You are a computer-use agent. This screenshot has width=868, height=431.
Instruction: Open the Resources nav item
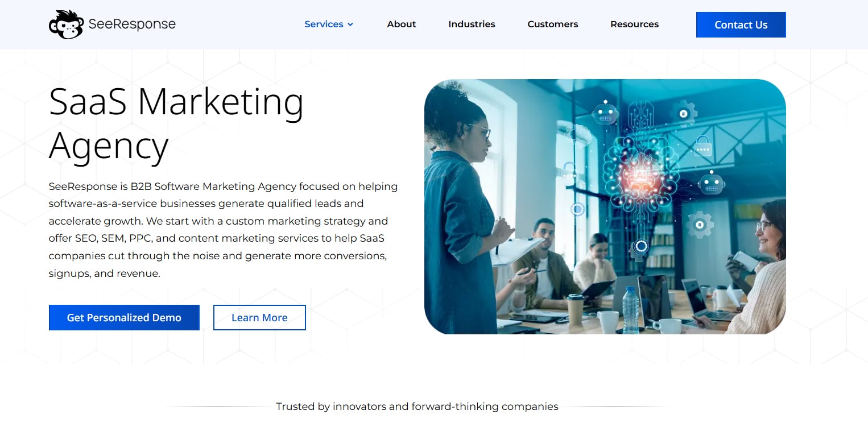[x=634, y=24]
